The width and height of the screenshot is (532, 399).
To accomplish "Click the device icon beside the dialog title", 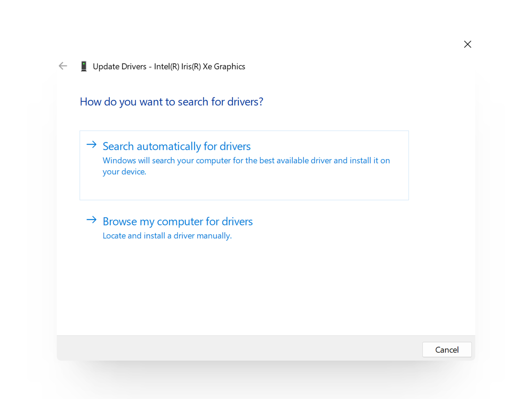I will [x=83, y=66].
